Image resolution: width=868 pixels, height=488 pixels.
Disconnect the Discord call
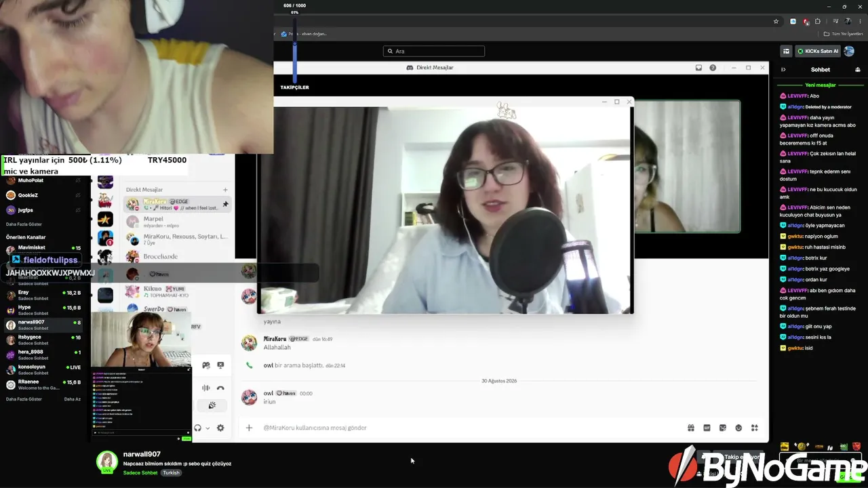[220, 388]
